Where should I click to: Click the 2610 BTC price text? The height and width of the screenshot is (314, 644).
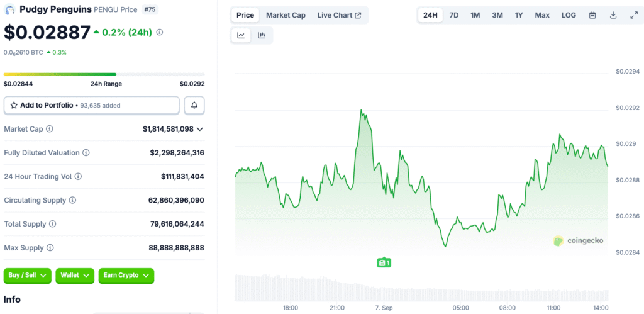[23, 53]
